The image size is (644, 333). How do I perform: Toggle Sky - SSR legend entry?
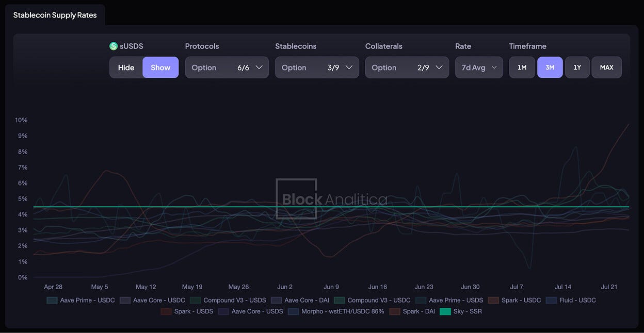pos(461,311)
